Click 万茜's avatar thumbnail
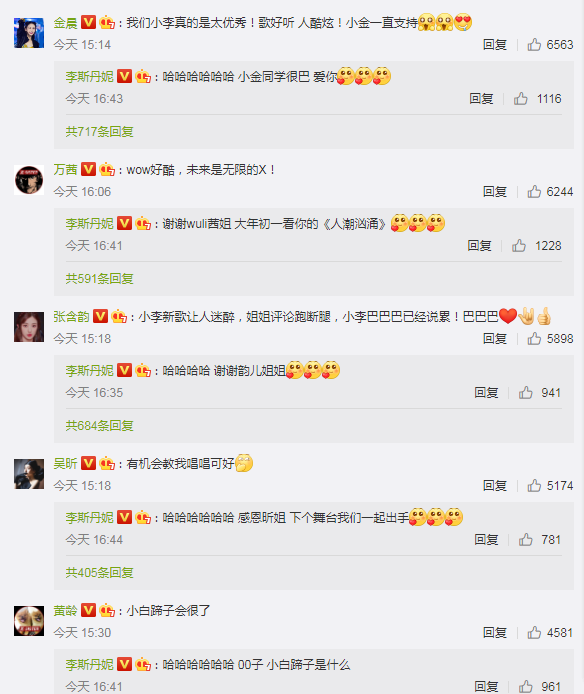 click(x=29, y=180)
